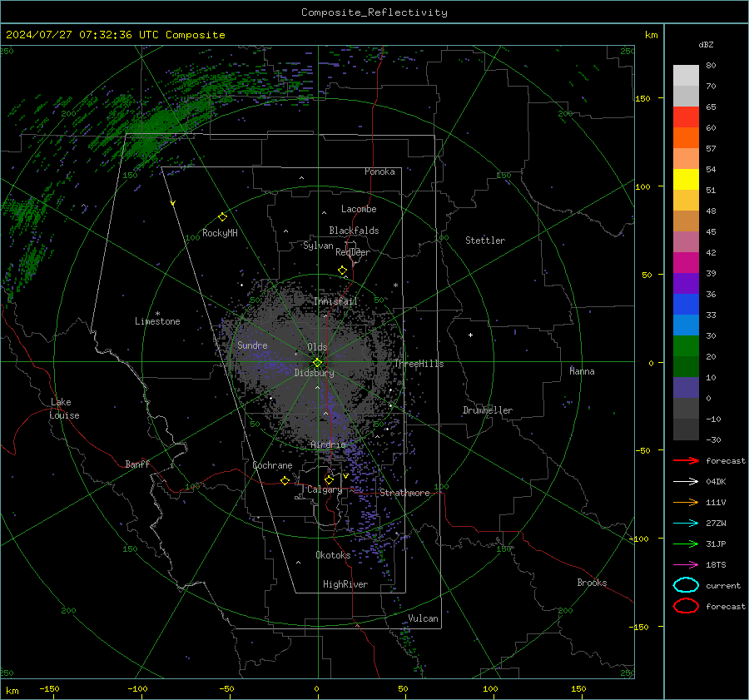The height and width of the screenshot is (700, 749).
Task: Click the Lacombe city label
Action: 359,209
